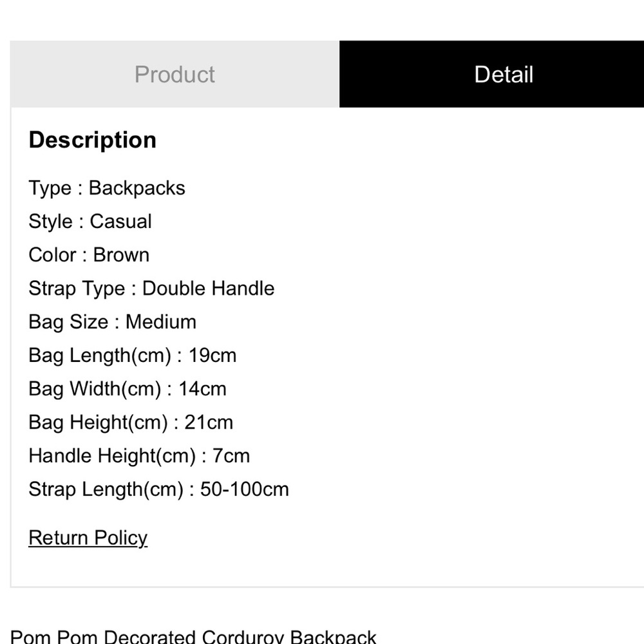Click the Strap Length 50-100cm specification
The width and height of the screenshot is (644, 644).
click(x=158, y=489)
